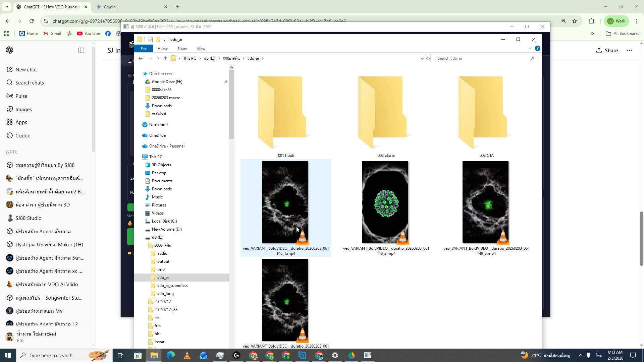Show hidden icons in the system tray
Viewport: 644px width, 362px height.
pyautogui.click(x=580, y=355)
